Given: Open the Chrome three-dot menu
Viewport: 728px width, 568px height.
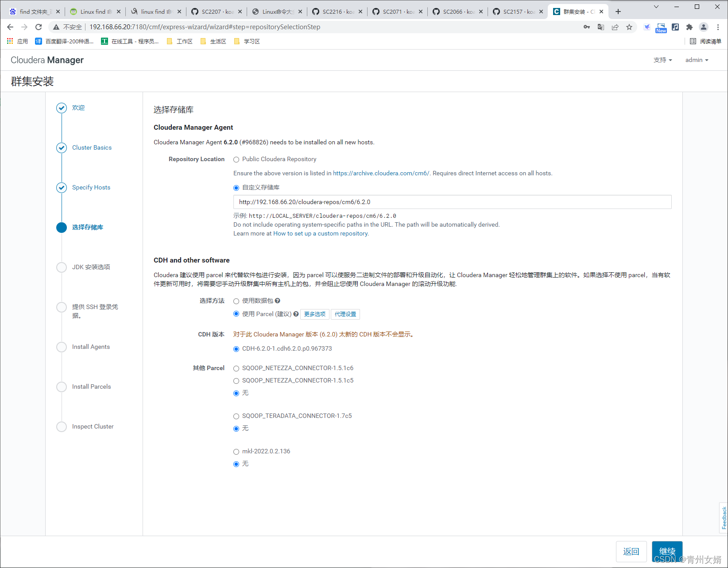Looking at the screenshot, I should coord(718,27).
